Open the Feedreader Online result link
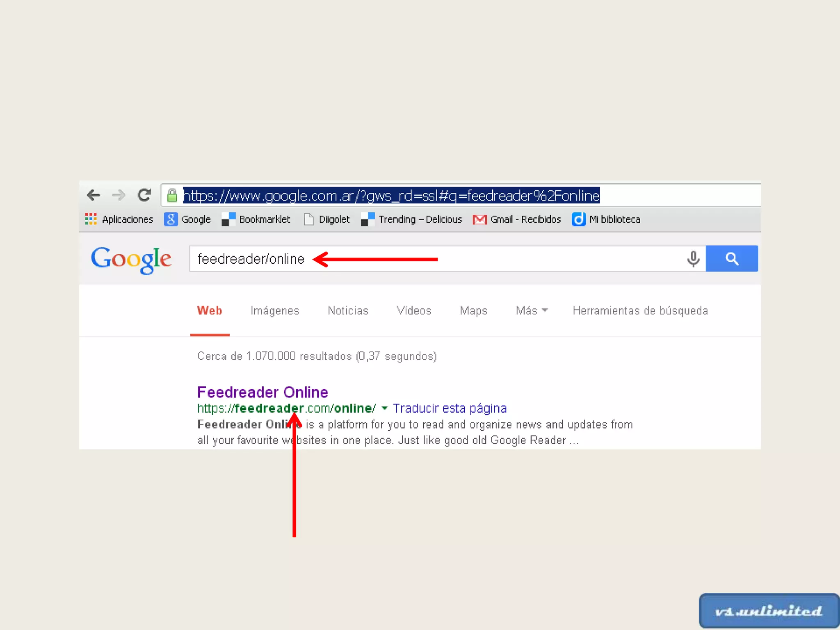The image size is (840, 630). tap(262, 392)
